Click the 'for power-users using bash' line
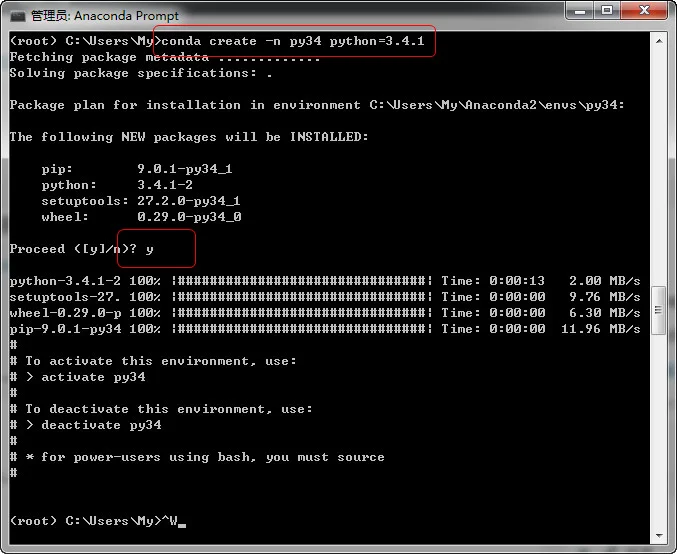 tap(197, 457)
